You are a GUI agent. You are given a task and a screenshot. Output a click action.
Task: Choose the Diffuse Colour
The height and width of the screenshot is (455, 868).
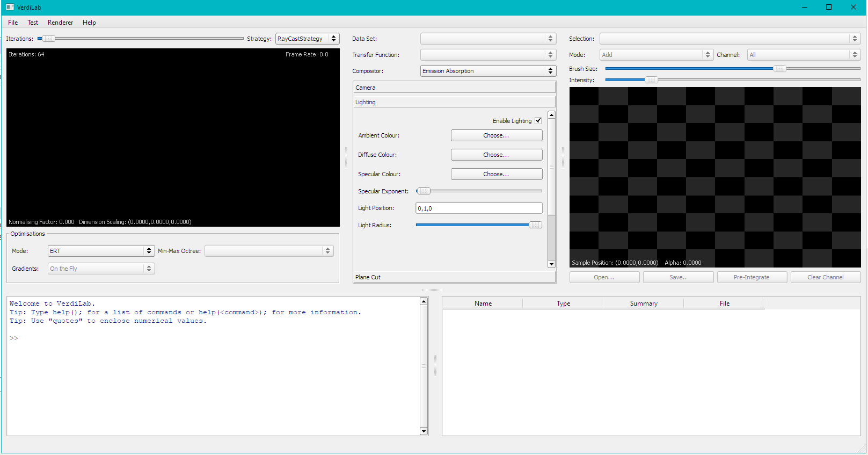click(x=497, y=155)
